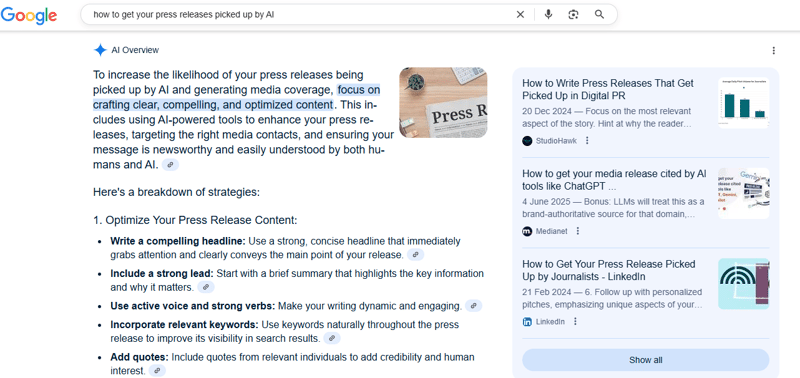
Task: Click '1. Optimize Your Press Release Content:' heading
Action: tap(195, 220)
